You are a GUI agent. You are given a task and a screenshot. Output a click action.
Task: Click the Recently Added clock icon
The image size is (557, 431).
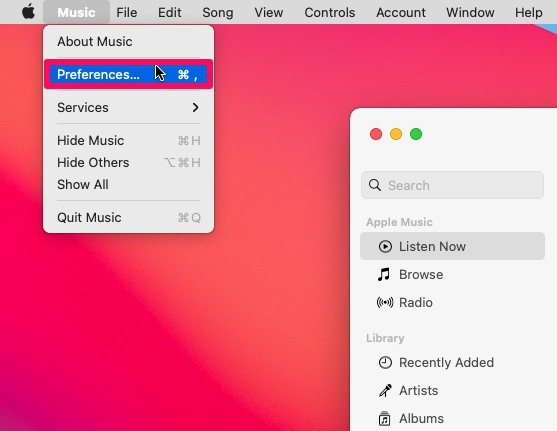coord(385,362)
